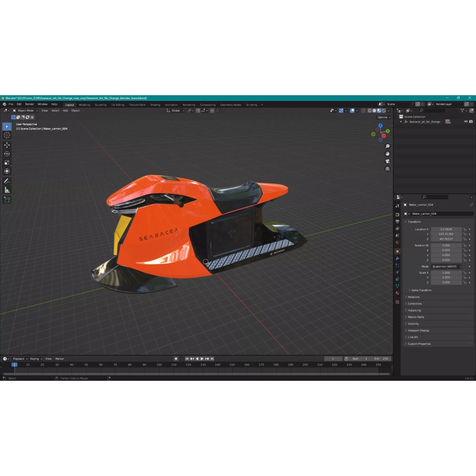
Task: Expand Searacer_Jet_Ski_Orange in the outliner
Action: click(x=401, y=122)
